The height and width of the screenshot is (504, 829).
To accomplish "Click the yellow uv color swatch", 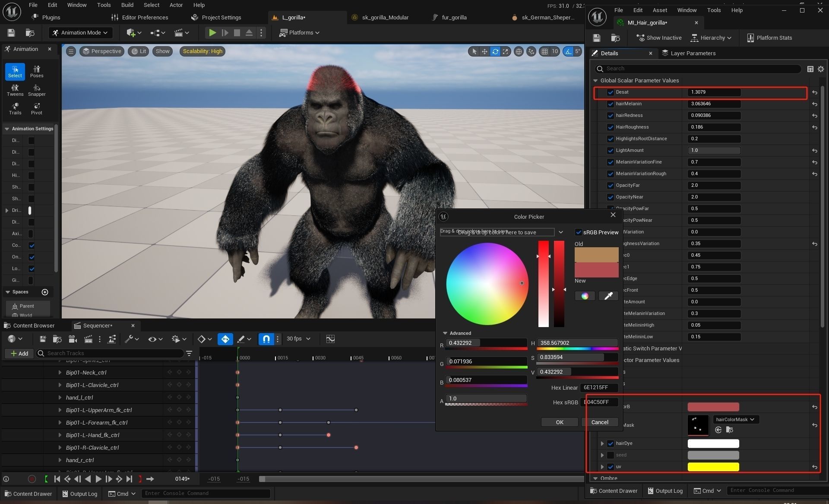I will point(713,467).
